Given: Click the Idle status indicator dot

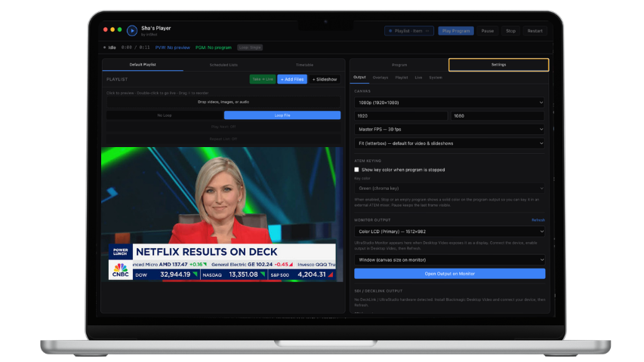Looking at the screenshot, I should pyautogui.click(x=104, y=48).
